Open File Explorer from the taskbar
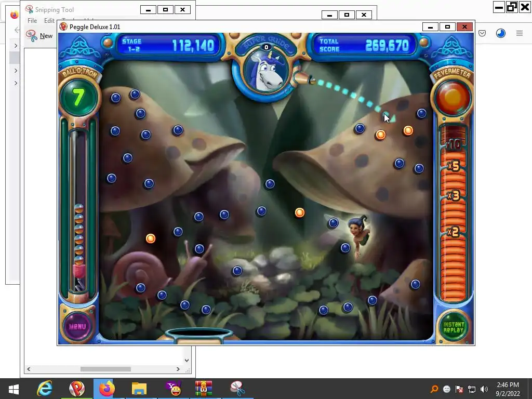The width and height of the screenshot is (532, 399). click(139, 389)
